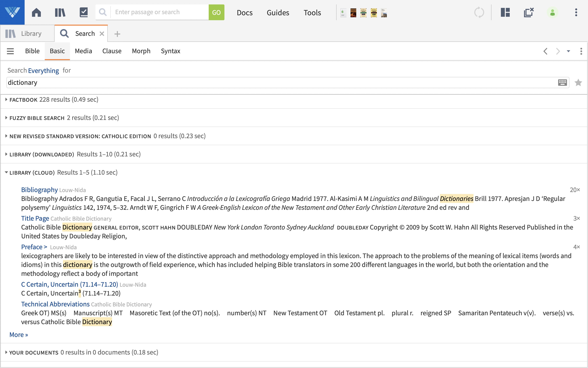Viewport: 588px width, 368px height.
Task: Open the Title Page result link
Action: 35,218
